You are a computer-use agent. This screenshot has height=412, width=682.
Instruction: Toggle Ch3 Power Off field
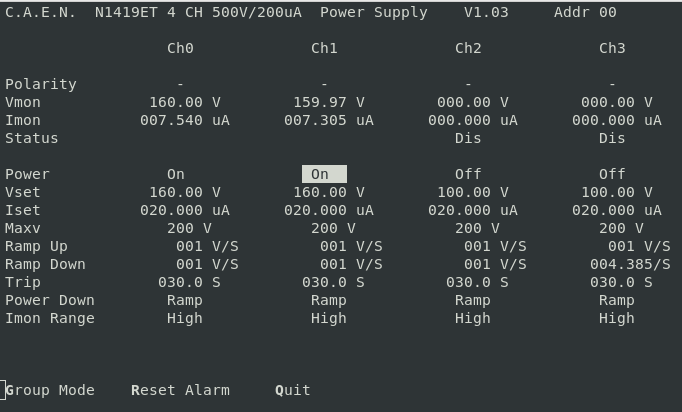[612, 174]
